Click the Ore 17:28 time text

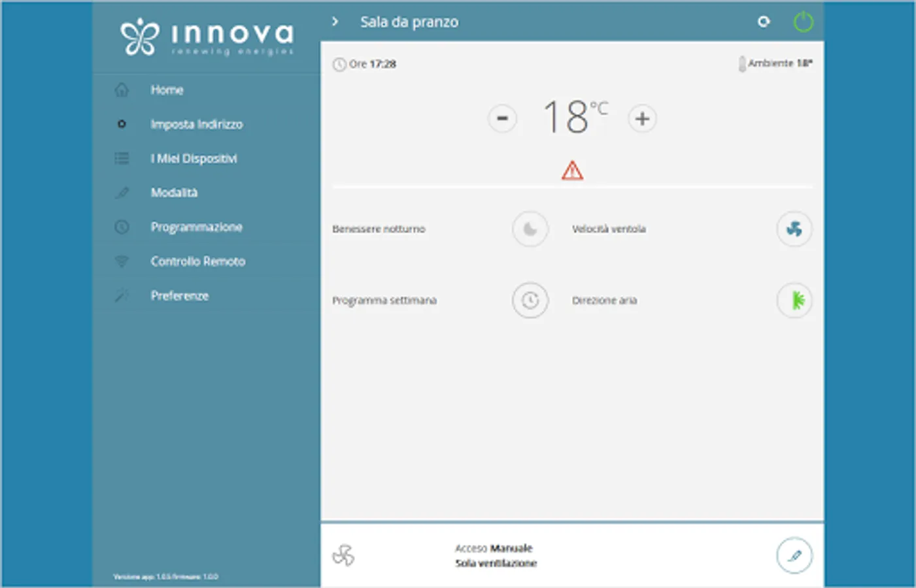tap(373, 64)
